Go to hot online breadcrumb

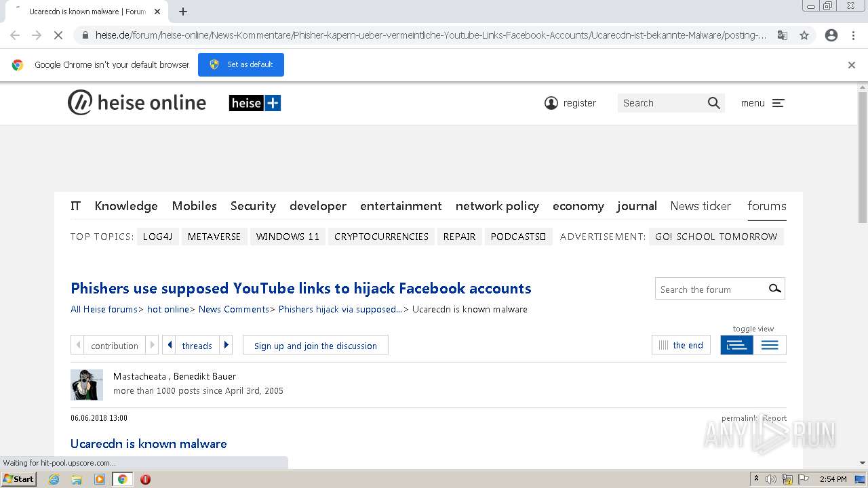click(x=168, y=309)
